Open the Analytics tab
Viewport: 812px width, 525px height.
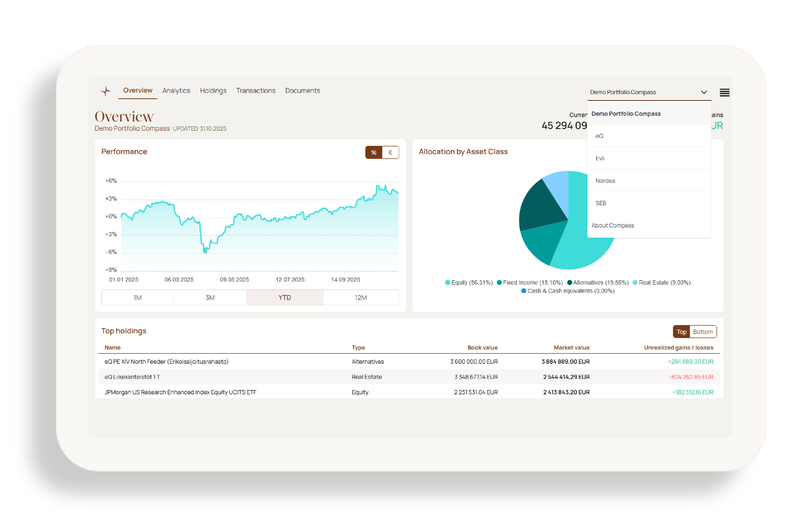[x=176, y=91]
